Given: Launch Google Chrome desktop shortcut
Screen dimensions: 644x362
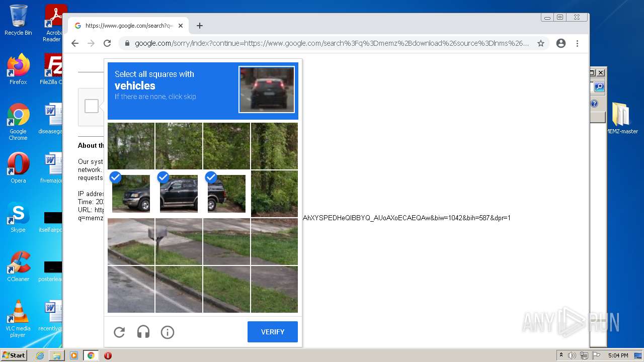Looking at the screenshot, I should (x=18, y=122).
